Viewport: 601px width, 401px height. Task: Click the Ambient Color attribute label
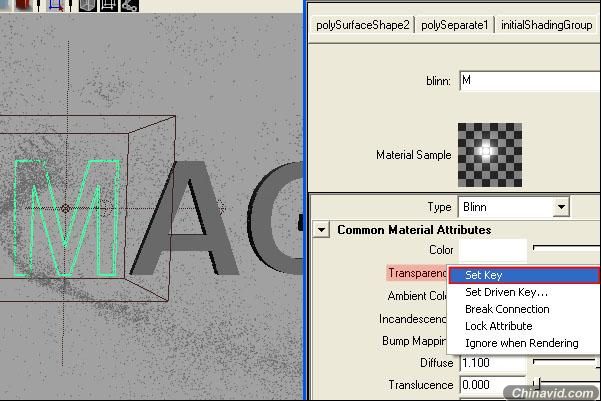click(x=417, y=296)
